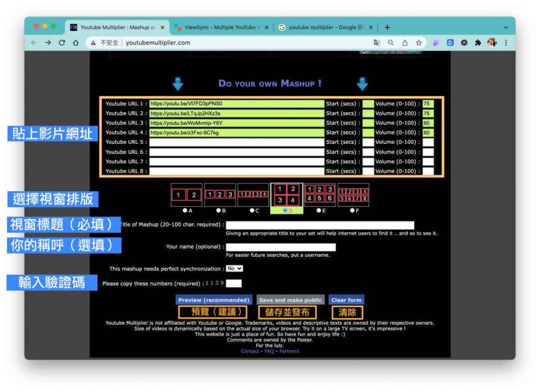The width and height of the screenshot is (540, 392).
Task: Click the address bar URL youtubemultiplier.com
Action: point(158,43)
